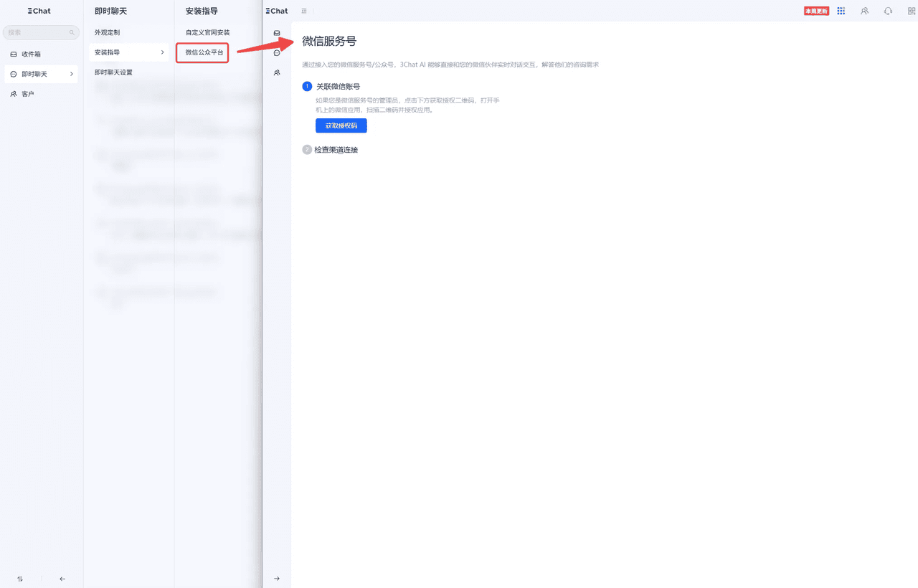Click the apps grid icon in top bar

[841, 11]
